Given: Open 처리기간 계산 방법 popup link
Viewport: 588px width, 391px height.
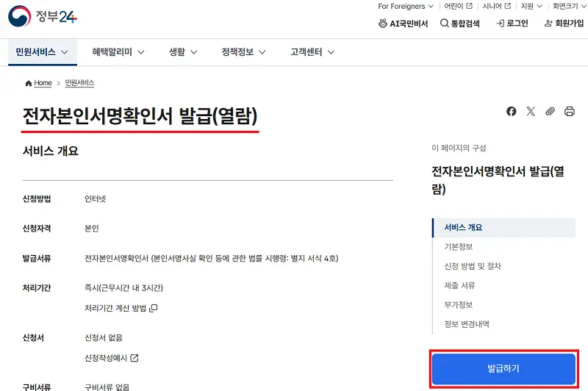Looking at the screenshot, I should pyautogui.click(x=121, y=308).
